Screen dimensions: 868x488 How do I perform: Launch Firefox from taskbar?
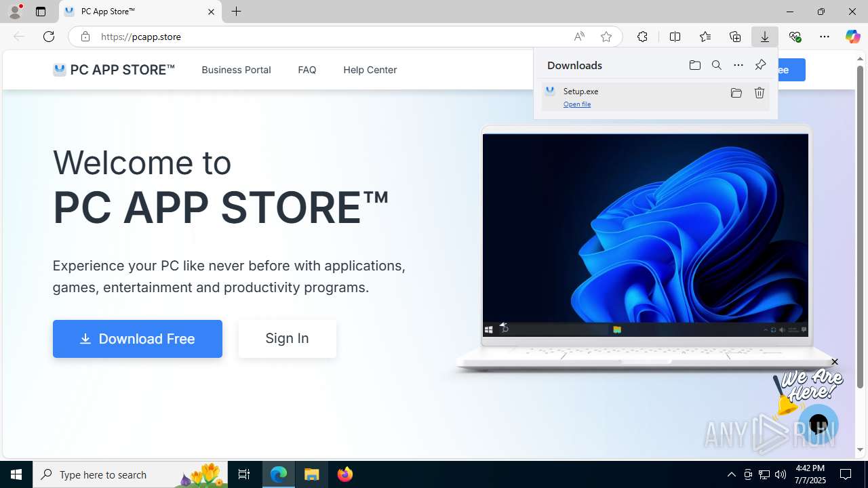pos(345,474)
